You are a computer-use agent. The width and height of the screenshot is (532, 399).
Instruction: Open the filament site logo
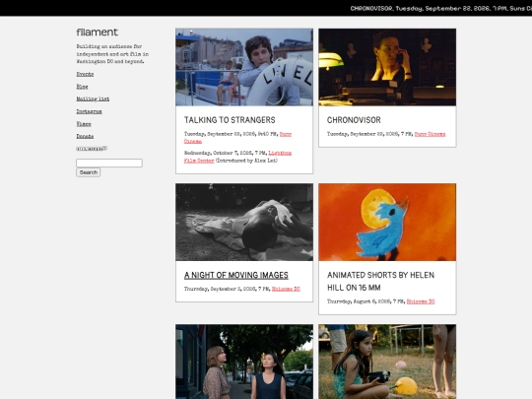click(97, 33)
